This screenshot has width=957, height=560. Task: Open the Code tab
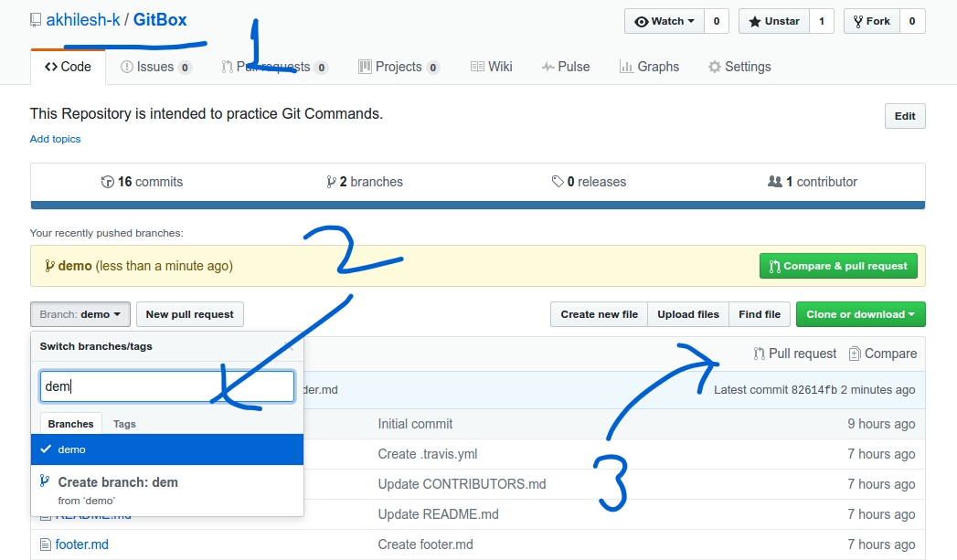point(68,67)
